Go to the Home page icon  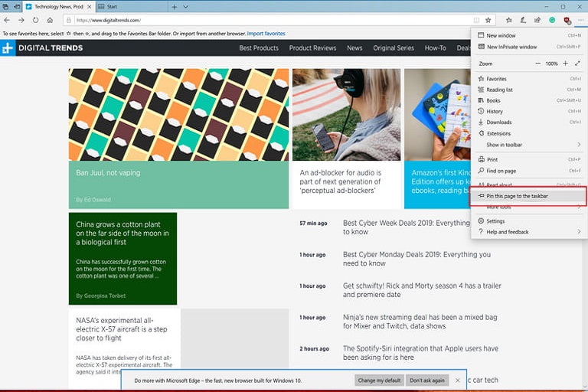pos(50,20)
